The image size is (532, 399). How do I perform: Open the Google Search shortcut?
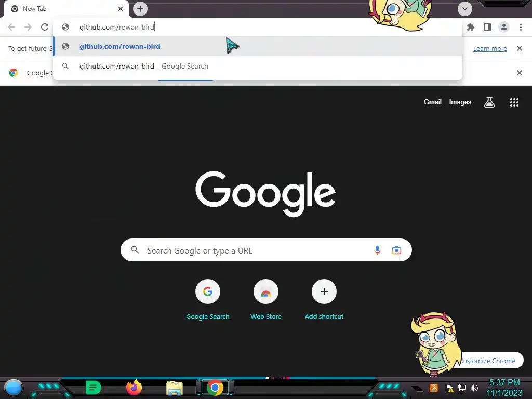coord(208,300)
